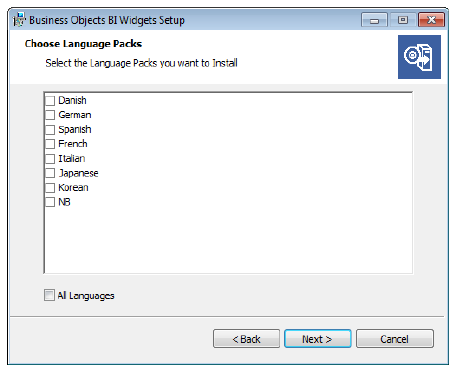Click the Korean label text
This screenshot has width=461, height=367.
(73, 187)
